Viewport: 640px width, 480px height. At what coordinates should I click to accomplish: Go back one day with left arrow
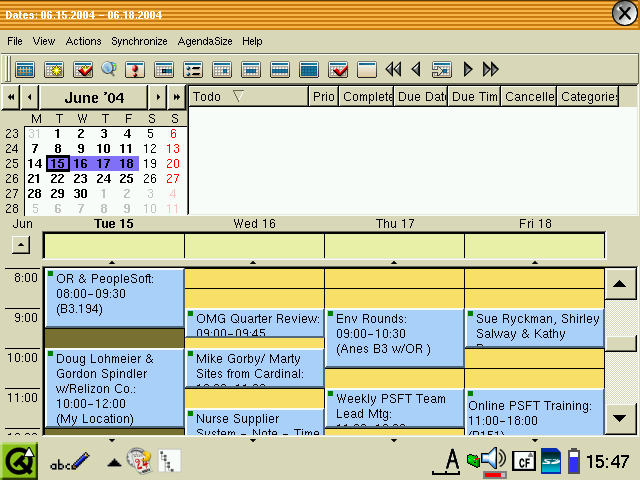point(416,69)
